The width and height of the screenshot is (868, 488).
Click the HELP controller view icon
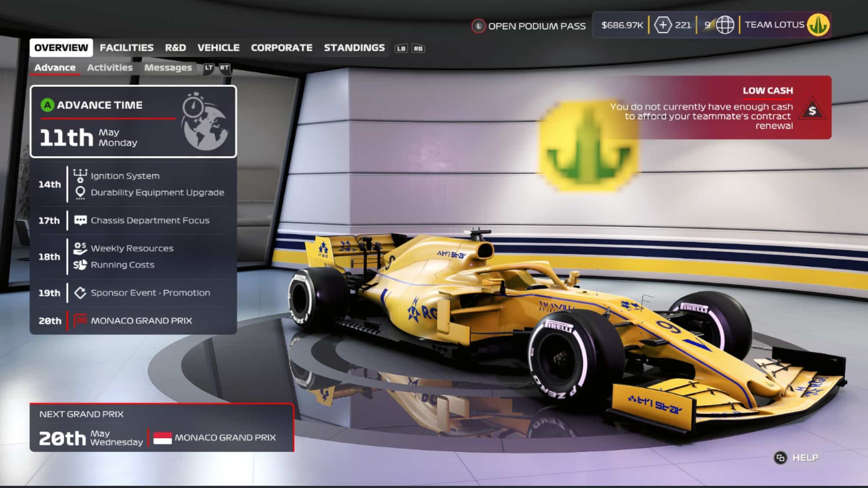[x=780, y=458]
